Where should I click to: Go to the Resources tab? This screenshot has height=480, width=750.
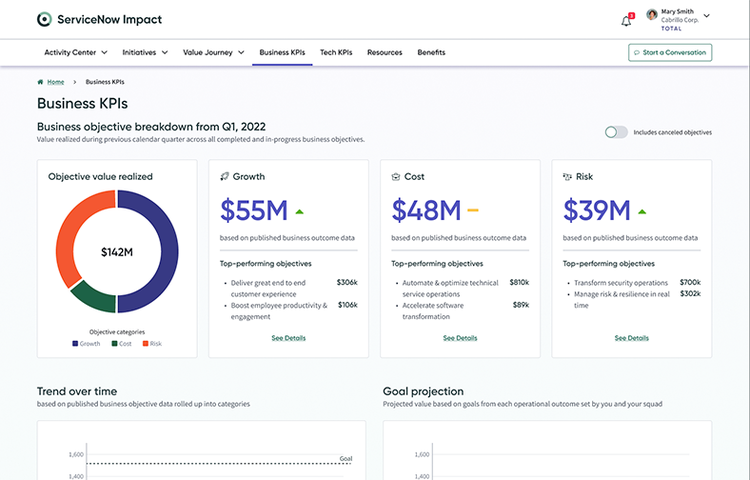click(x=385, y=52)
